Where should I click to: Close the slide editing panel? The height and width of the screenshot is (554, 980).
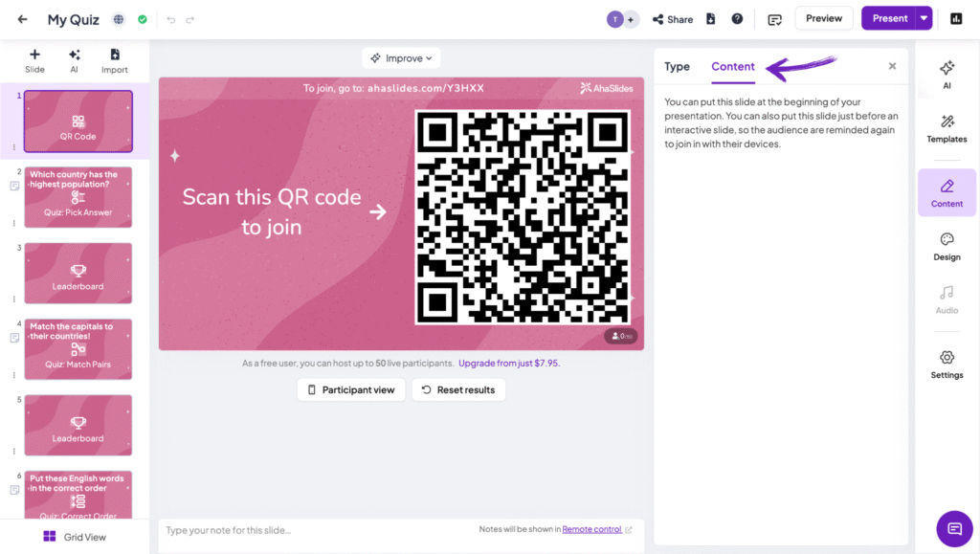(x=893, y=66)
